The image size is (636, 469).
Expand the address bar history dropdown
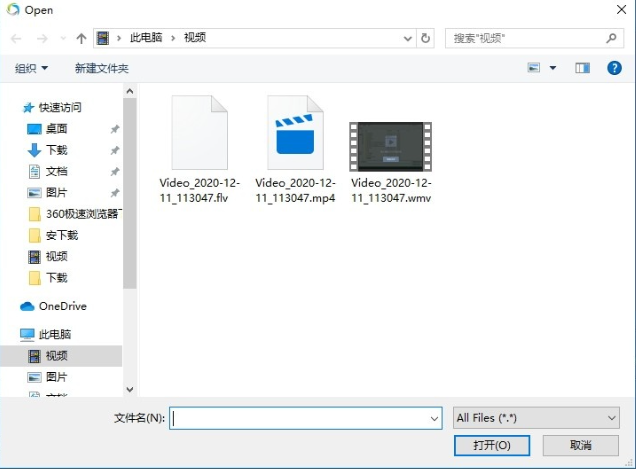point(408,39)
